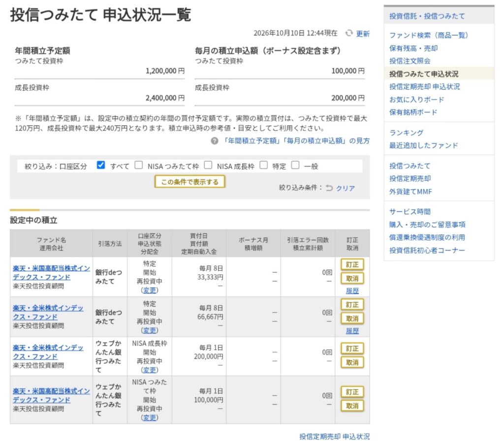
Task: Click the この条件で表示する button
Action: [x=189, y=182]
